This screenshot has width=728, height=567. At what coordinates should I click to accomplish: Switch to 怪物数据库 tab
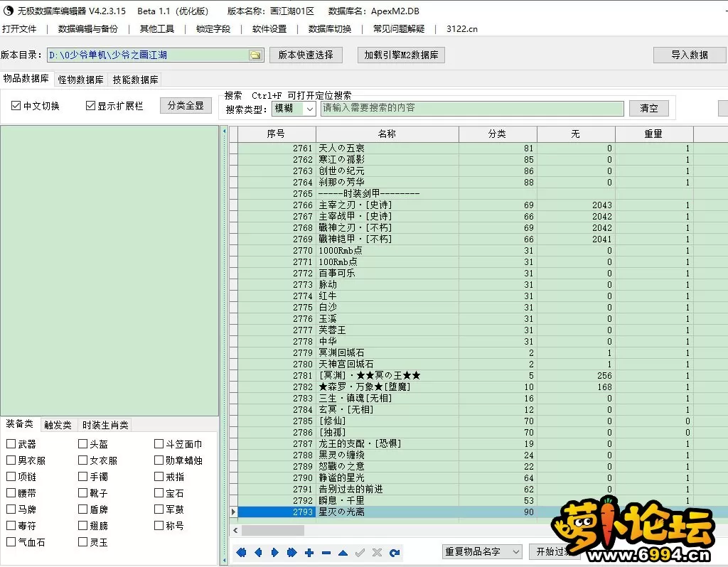(81, 80)
